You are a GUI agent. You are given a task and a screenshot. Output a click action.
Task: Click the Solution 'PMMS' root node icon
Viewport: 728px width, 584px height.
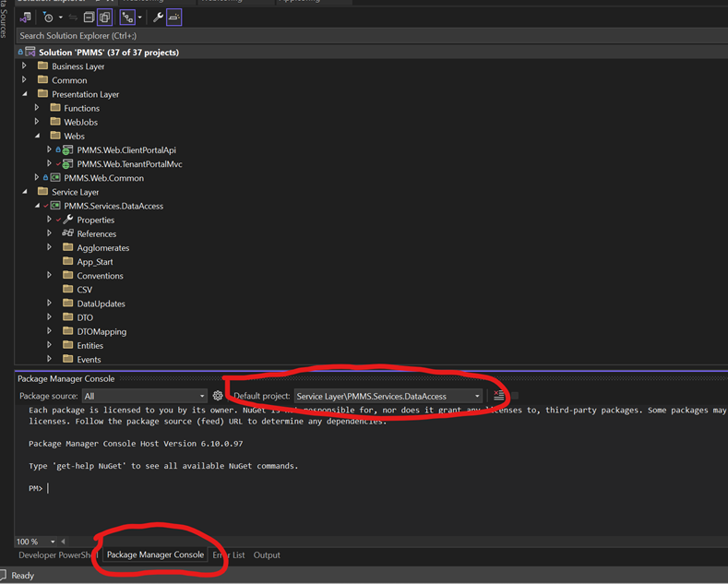coord(30,53)
